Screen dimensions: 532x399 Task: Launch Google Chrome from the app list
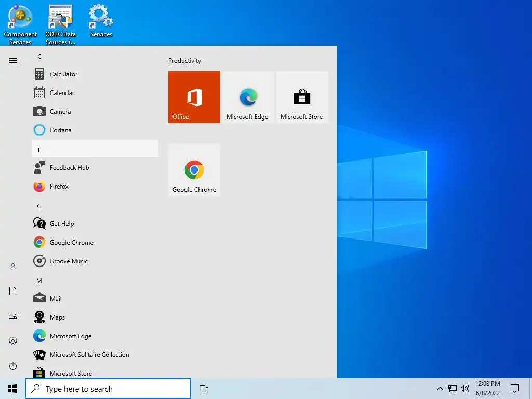pos(95,242)
